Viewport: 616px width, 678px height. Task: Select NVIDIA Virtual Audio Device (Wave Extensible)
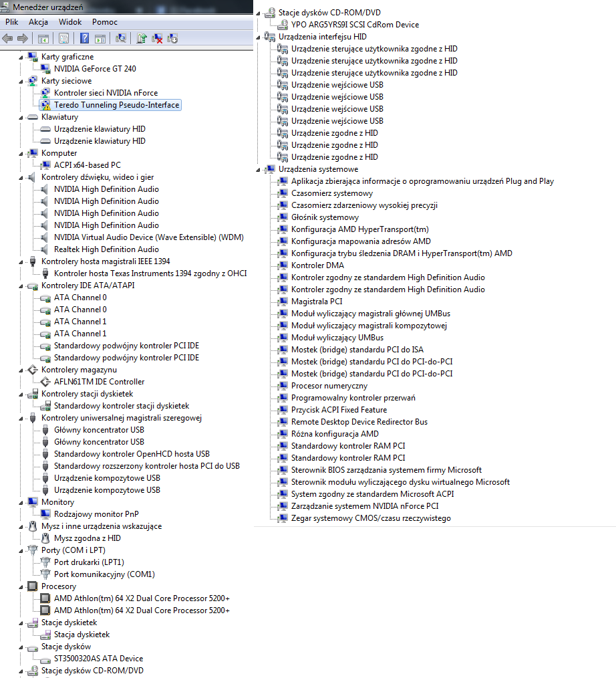[x=148, y=237]
